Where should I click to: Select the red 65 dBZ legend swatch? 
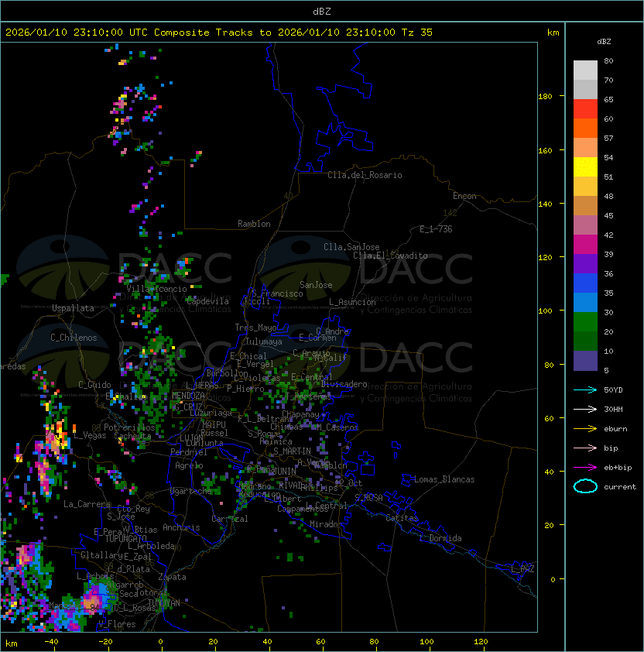585,109
